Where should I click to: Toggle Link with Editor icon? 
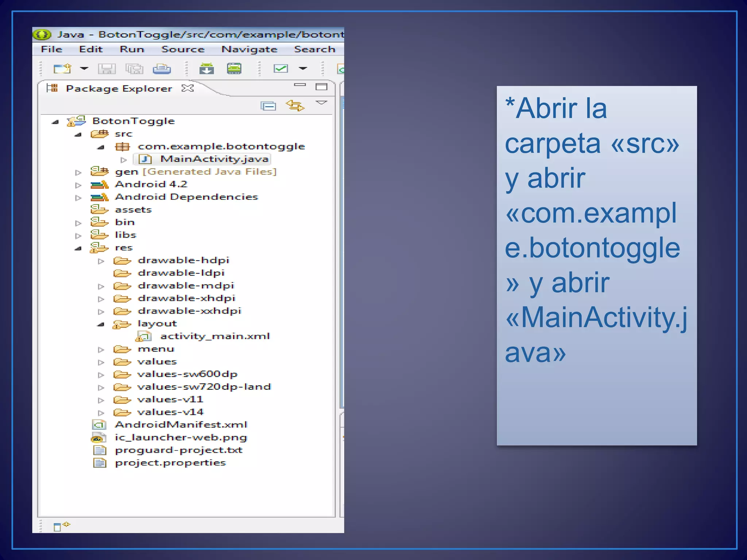click(x=295, y=105)
